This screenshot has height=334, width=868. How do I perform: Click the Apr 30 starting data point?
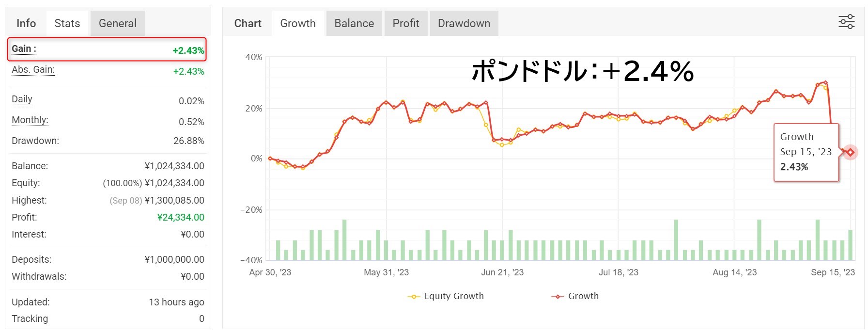[270, 159]
